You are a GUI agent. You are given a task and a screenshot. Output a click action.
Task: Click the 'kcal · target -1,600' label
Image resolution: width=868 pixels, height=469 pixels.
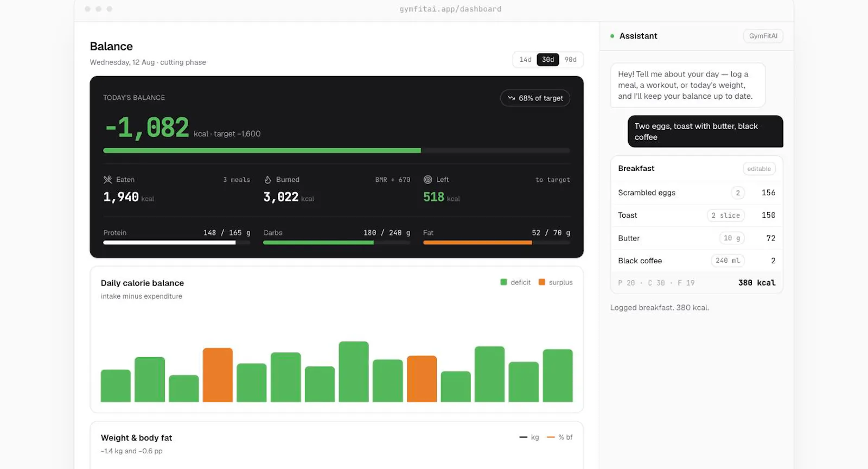click(x=227, y=134)
